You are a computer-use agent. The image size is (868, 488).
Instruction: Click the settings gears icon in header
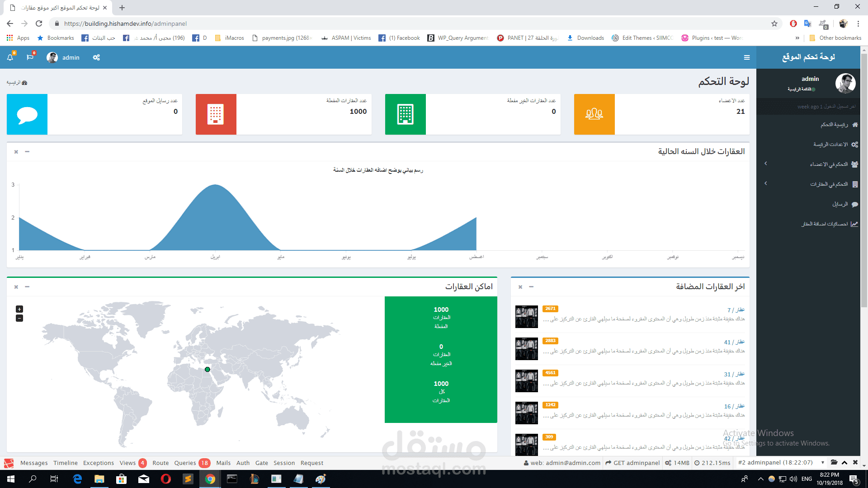point(96,57)
